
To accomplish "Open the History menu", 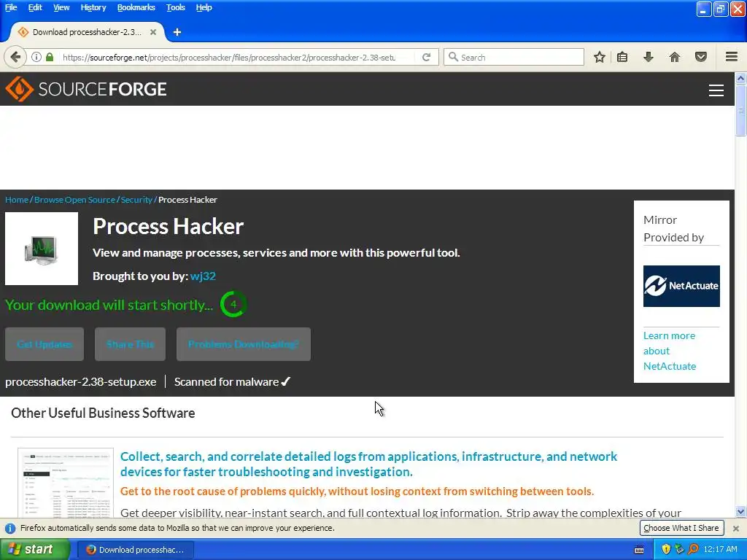I will point(93,7).
